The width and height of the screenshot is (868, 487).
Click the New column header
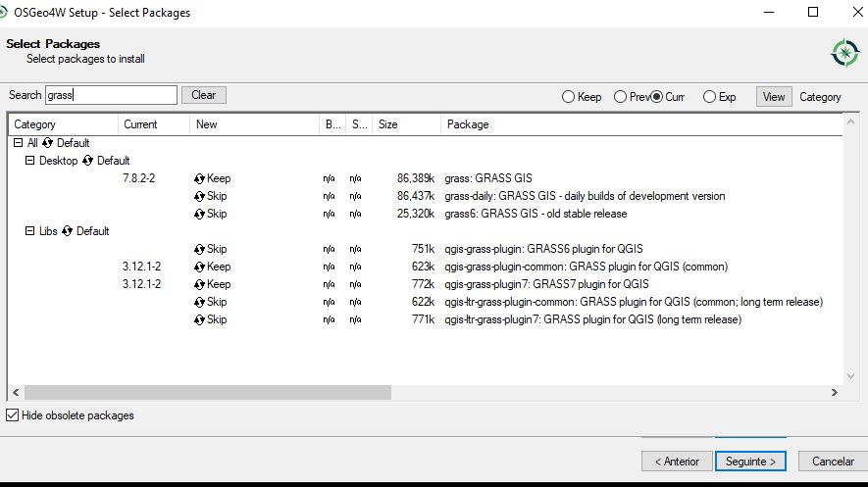[x=255, y=124]
